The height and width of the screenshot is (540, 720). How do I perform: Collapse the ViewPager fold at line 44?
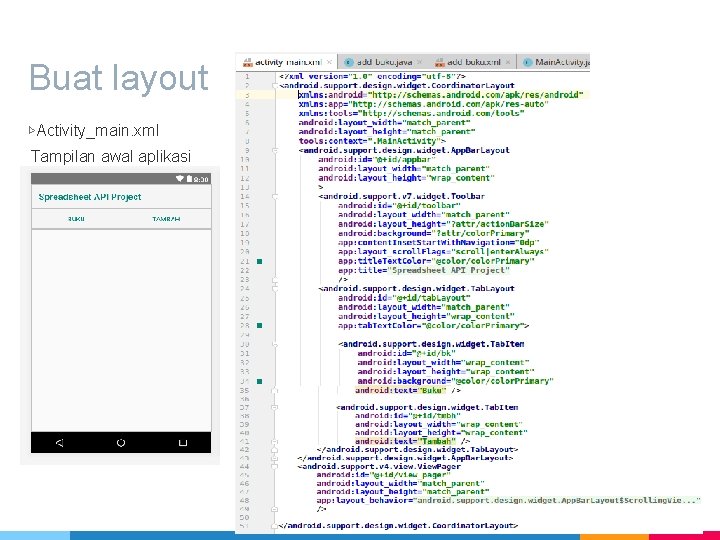(x=275, y=467)
